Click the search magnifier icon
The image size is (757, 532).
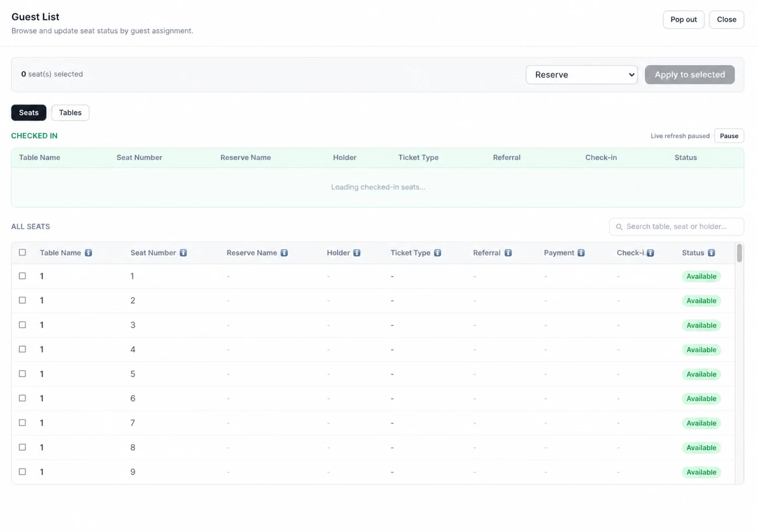(619, 227)
